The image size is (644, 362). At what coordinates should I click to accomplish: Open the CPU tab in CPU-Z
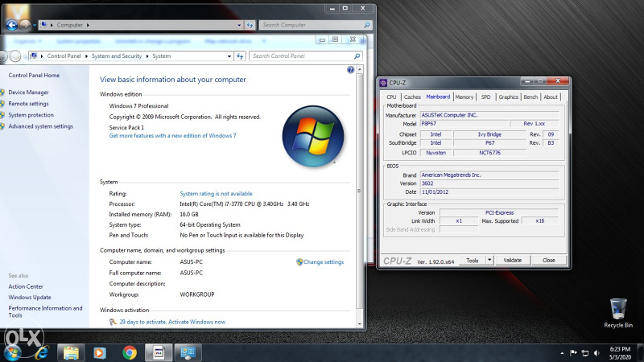pyautogui.click(x=391, y=97)
